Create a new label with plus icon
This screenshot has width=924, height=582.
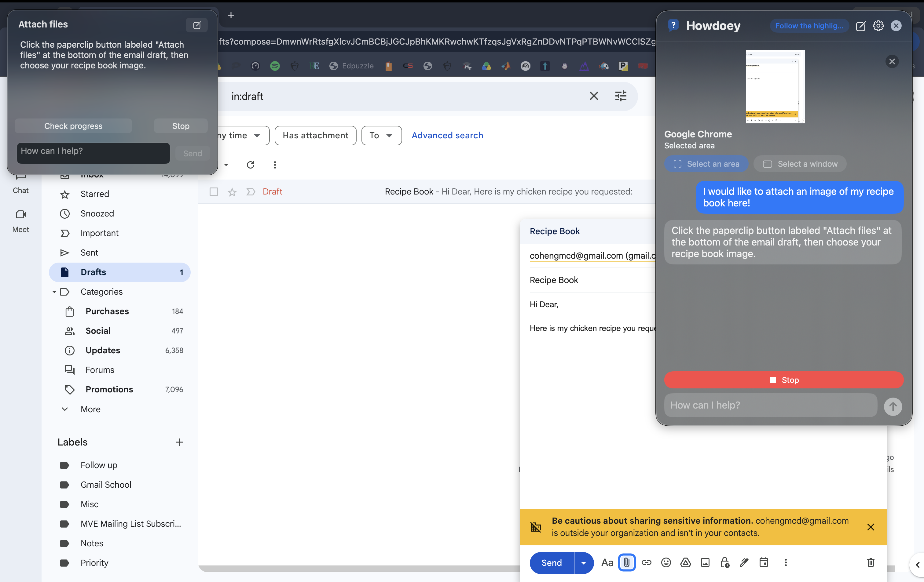[180, 442]
